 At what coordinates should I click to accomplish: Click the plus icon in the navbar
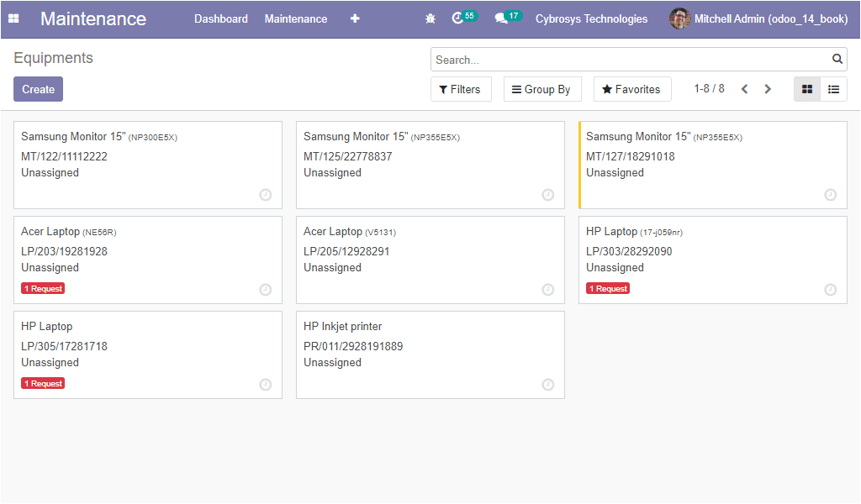pyautogui.click(x=355, y=18)
